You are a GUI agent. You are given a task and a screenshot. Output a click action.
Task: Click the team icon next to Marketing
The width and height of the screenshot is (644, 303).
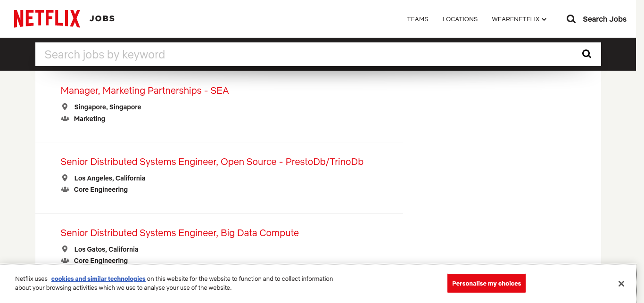point(65,119)
